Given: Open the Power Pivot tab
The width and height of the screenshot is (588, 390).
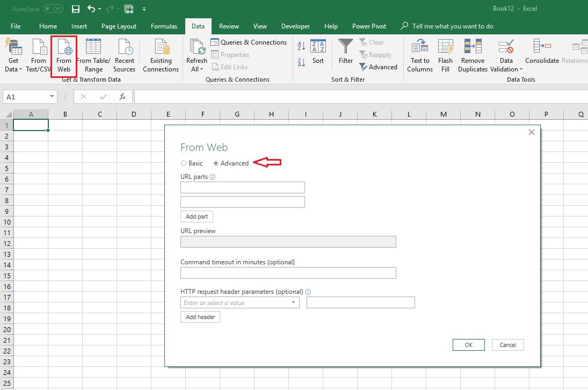Looking at the screenshot, I should (x=368, y=26).
